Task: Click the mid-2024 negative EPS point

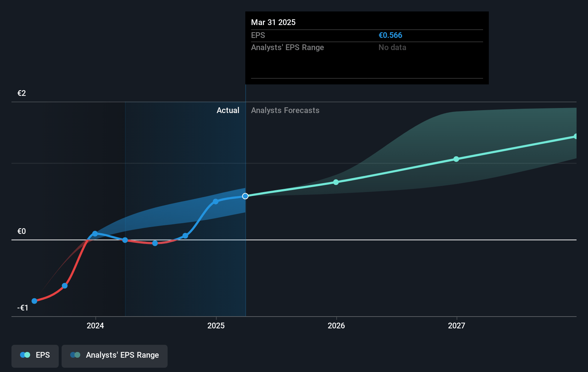Action: [155, 243]
